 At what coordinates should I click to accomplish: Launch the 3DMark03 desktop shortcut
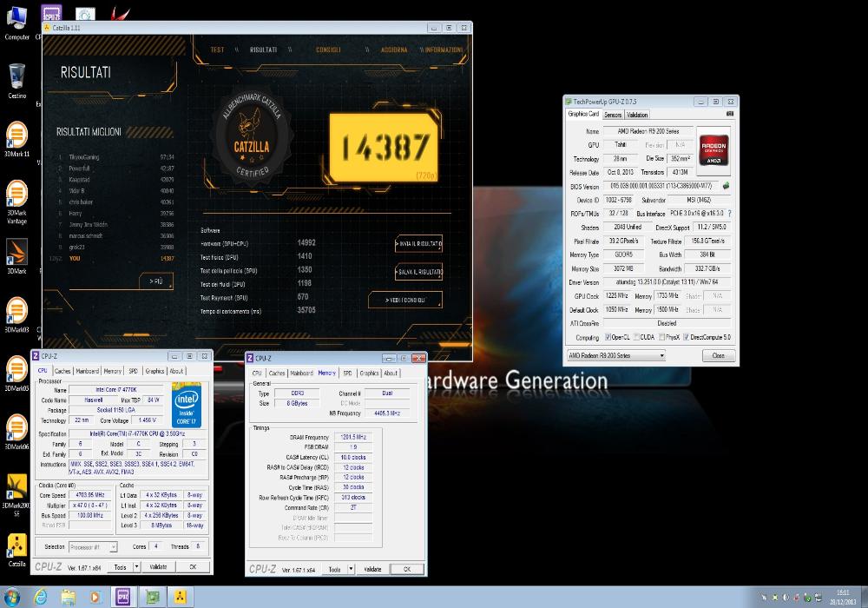click(x=16, y=314)
